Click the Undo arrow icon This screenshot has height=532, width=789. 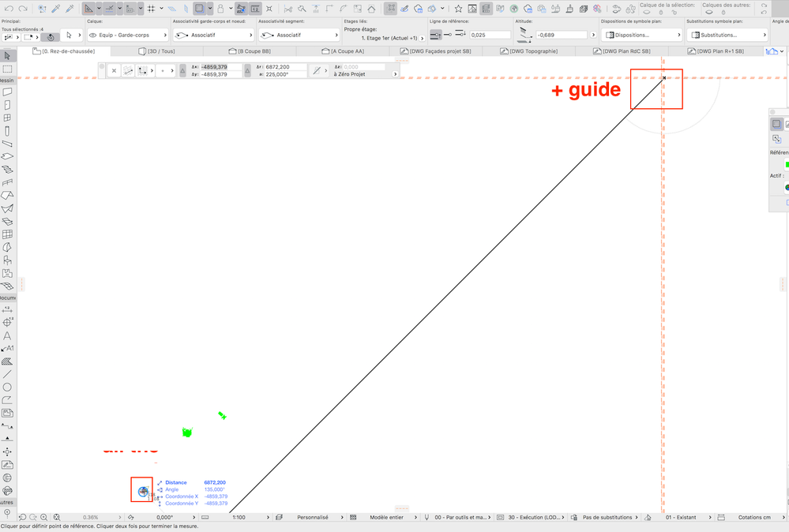[9, 9]
